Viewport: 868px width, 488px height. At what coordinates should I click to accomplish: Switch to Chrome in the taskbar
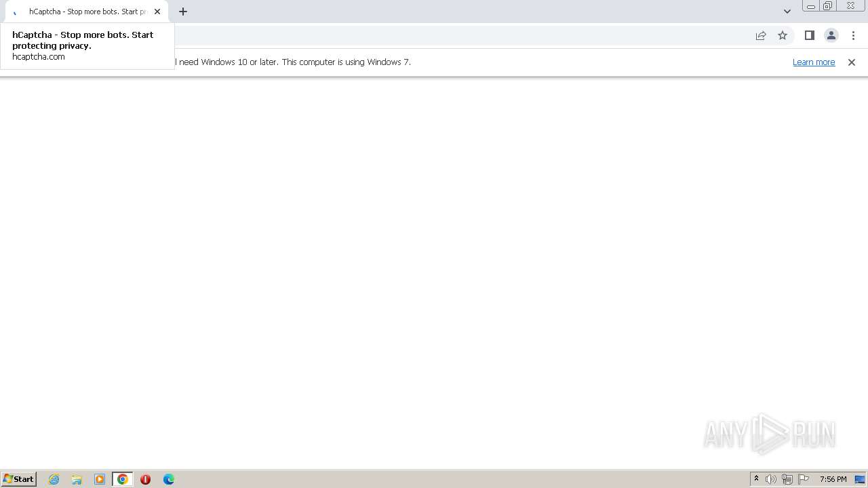[123, 479]
